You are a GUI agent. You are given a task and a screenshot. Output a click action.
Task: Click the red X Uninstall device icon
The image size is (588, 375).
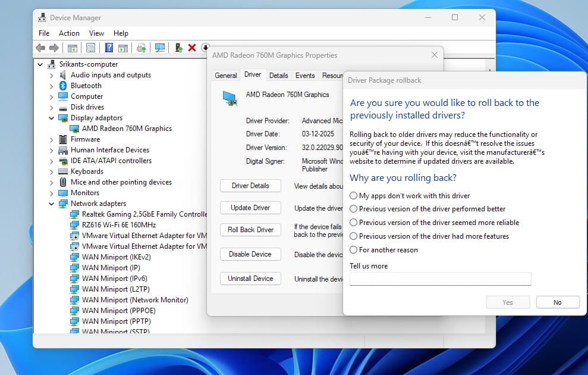pos(192,48)
